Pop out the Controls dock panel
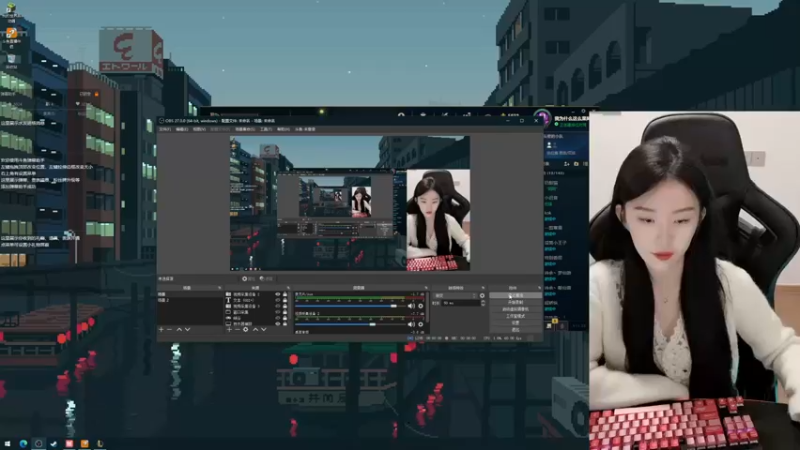 (x=539, y=288)
